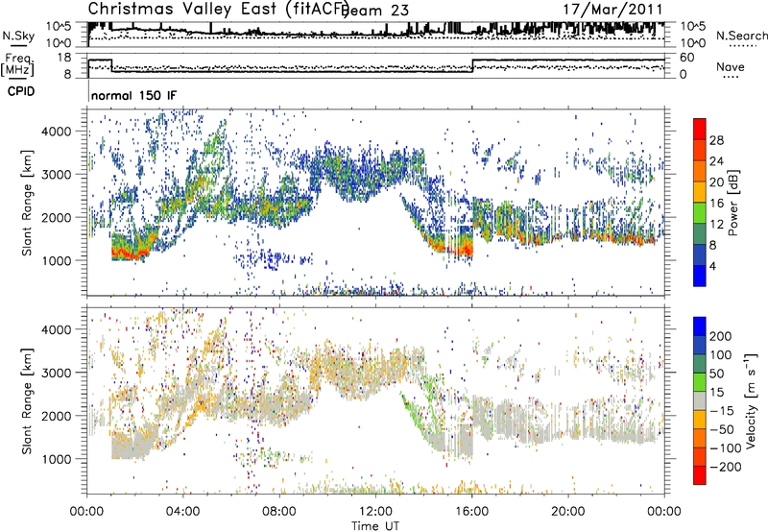Click the velocity panel 'Slant Range [km]' label
Image resolution: width=768 pixels, height=532 pixels.
click(x=27, y=401)
